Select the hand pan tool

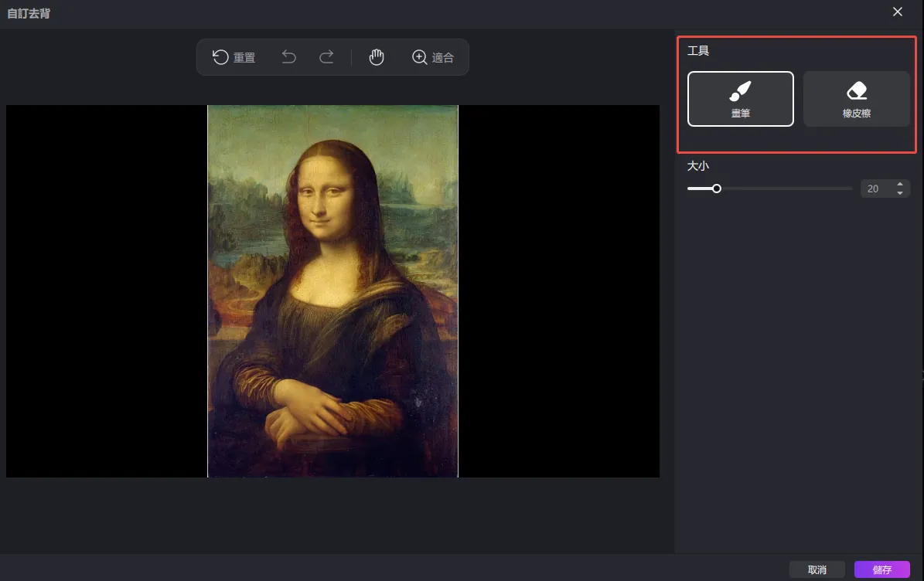pyautogui.click(x=377, y=57)
